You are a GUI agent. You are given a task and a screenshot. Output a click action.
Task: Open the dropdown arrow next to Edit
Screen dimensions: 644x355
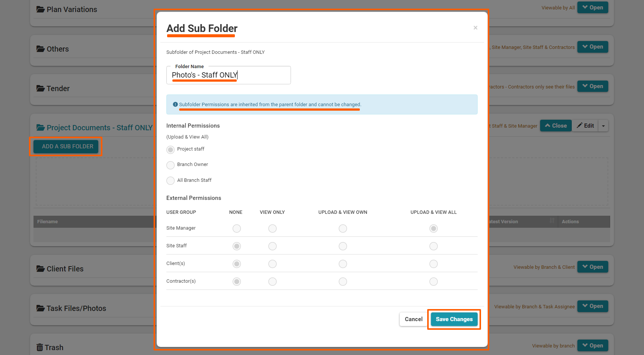[x=603, y=126]
